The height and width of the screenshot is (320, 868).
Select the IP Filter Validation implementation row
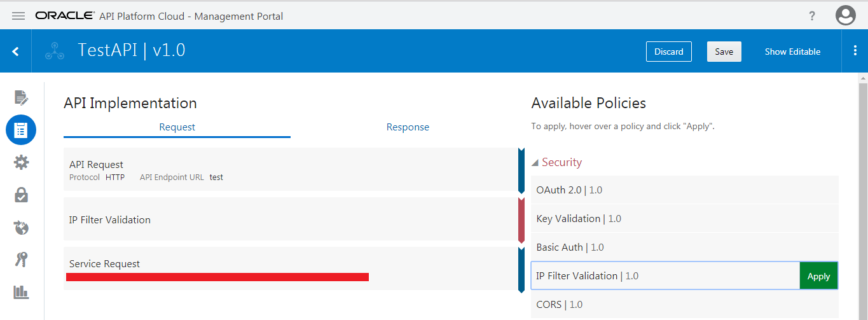click(291, 219)
